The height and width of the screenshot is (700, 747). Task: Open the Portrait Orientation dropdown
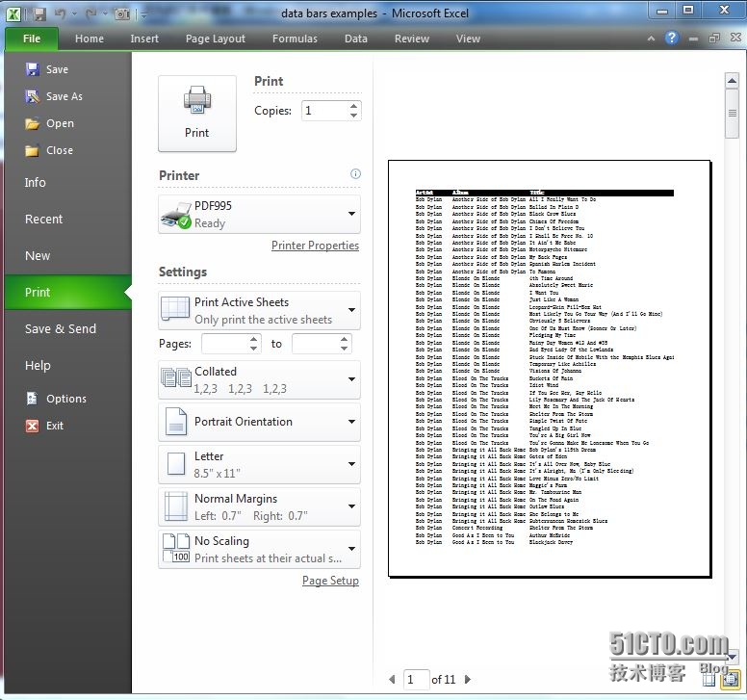[x=259, y=422]
